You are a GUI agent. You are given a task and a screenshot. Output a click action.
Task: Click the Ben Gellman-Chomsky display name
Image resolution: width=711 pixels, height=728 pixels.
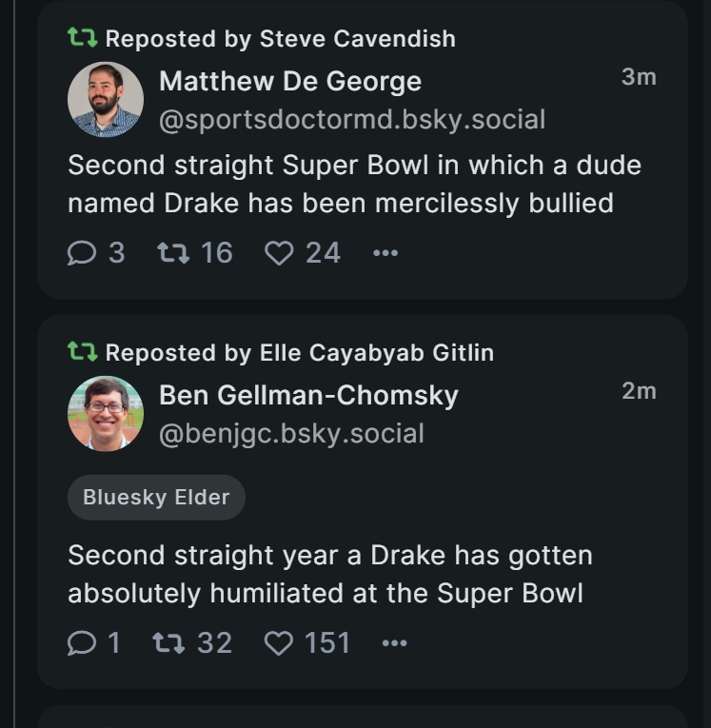click(x=308, y=395)
